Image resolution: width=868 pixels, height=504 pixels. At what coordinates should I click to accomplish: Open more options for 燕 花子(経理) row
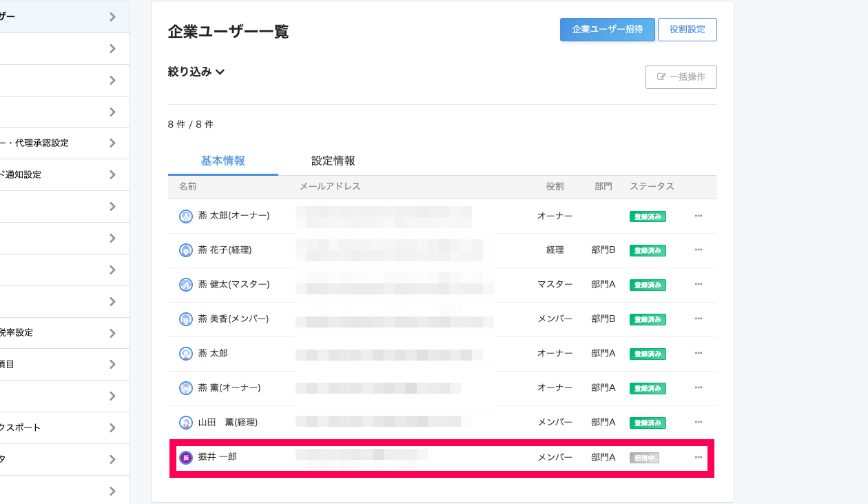699,250
